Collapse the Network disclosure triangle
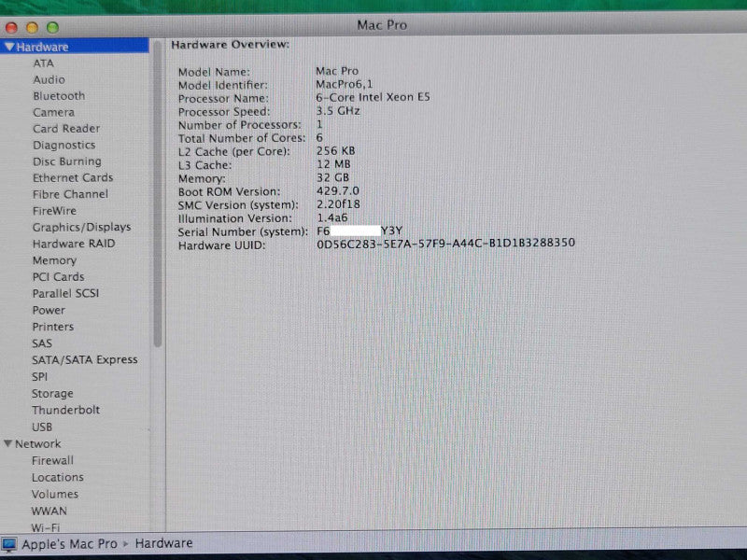The image size is (747, 560). click(x=8, y=443)
